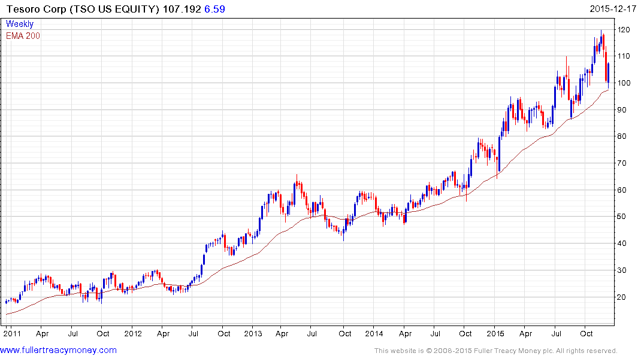644x359 pixels.
Task: Click the latest candlestick near 107
Action: (608, 73)
